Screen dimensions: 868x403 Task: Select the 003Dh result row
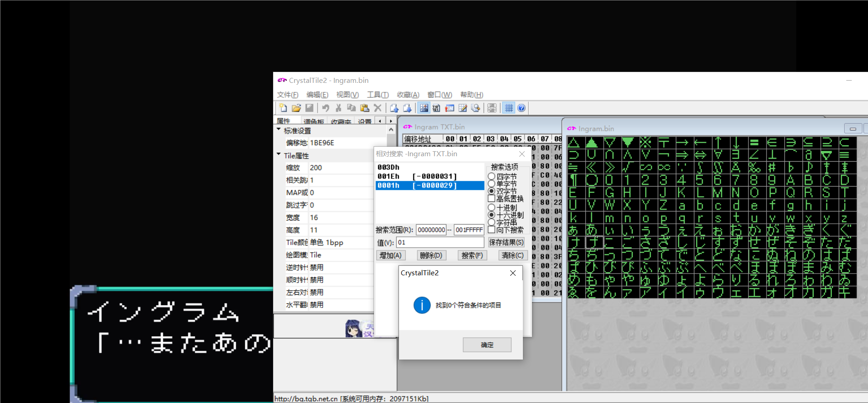pyautogui.click(x=430, y=167)
